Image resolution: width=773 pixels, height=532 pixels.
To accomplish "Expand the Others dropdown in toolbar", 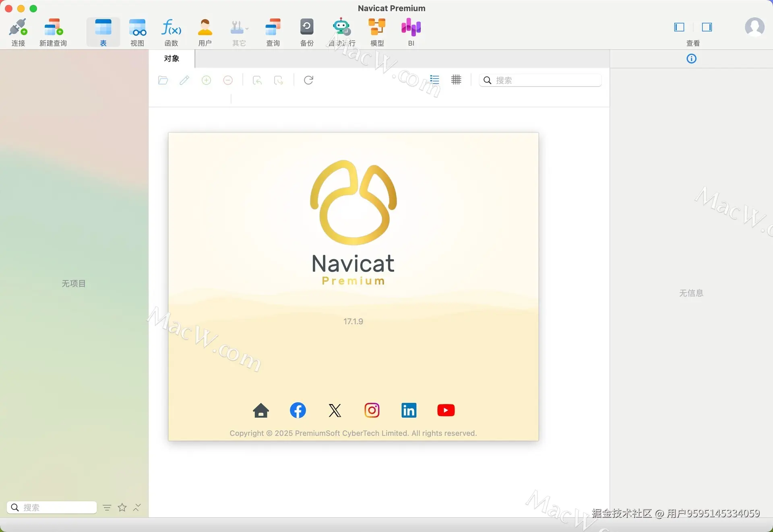I will (x=239, y=28).
